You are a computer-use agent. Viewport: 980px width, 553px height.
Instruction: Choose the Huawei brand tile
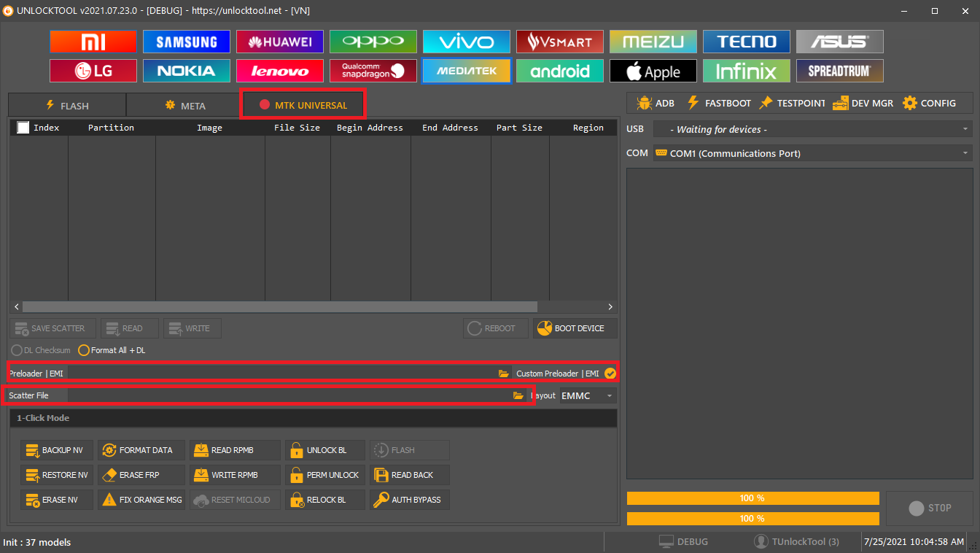coord(280,42)
